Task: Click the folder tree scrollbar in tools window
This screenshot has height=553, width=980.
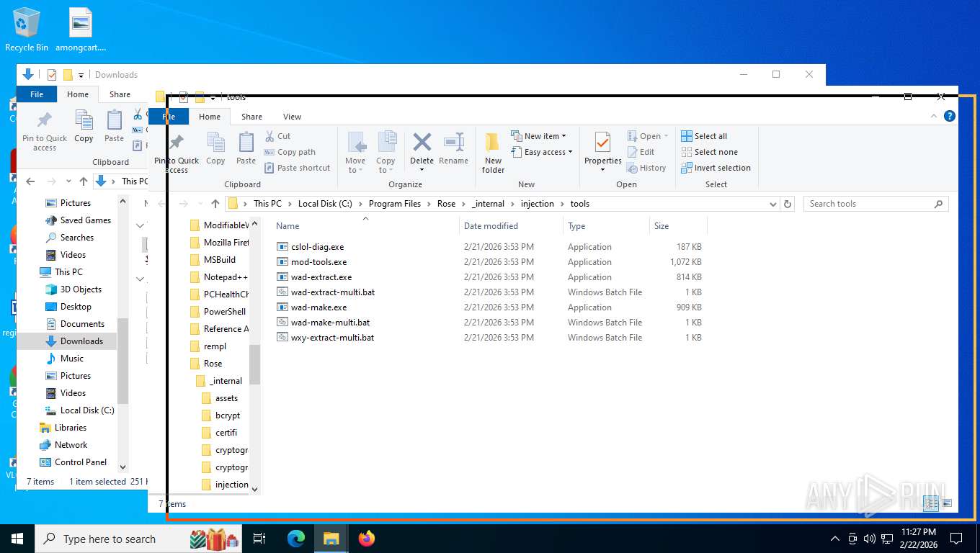Action: (254, 364)
